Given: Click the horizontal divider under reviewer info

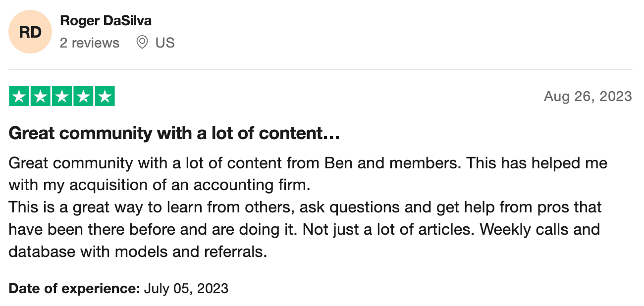Looking at the screenshot, I should coord(321,70).
